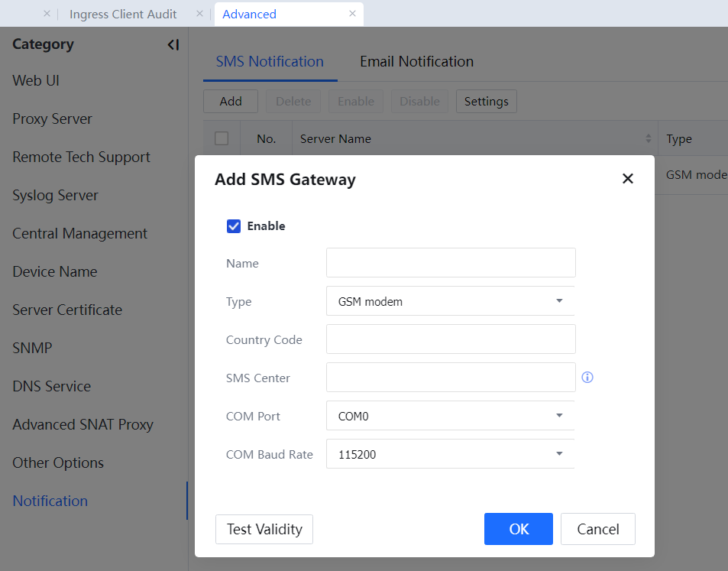Open the Type dropdown showing GSM modem
The image size is (728, 571).
tap(450, 301)
